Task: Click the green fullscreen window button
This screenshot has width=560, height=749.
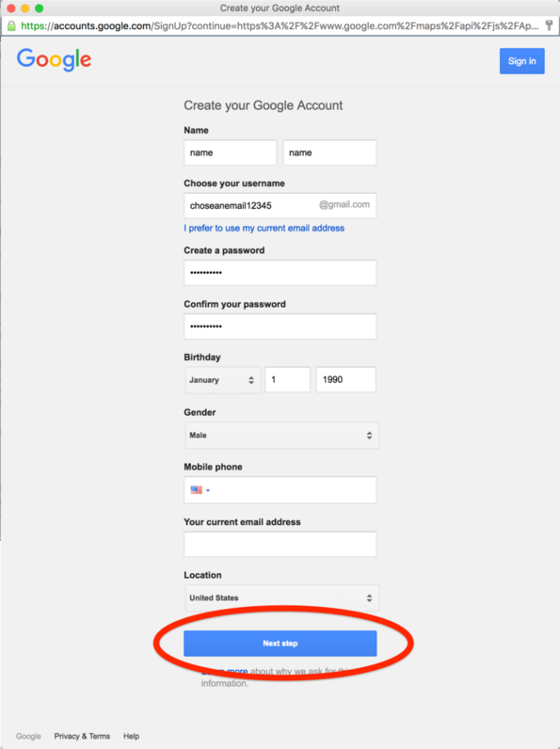Action: point(40,8)
